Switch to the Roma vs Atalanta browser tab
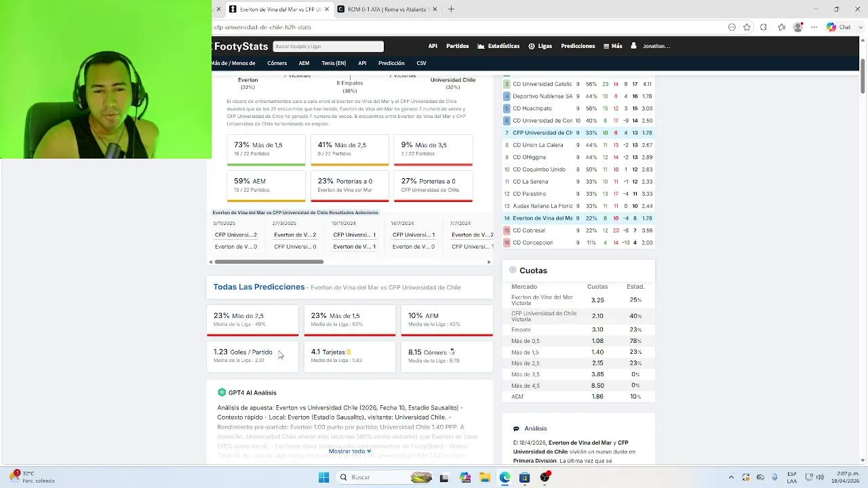868x488 pixels. [x=387, y=9]
